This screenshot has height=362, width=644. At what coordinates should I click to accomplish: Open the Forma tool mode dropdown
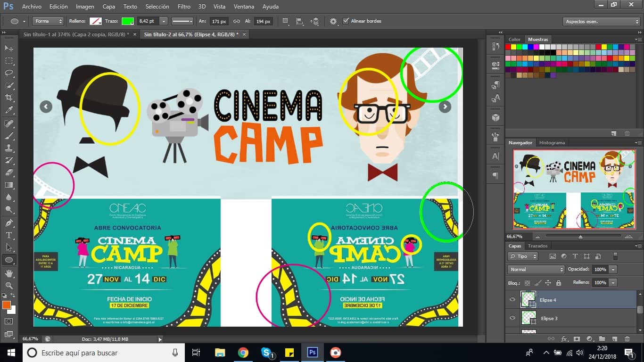click(48, 21)
